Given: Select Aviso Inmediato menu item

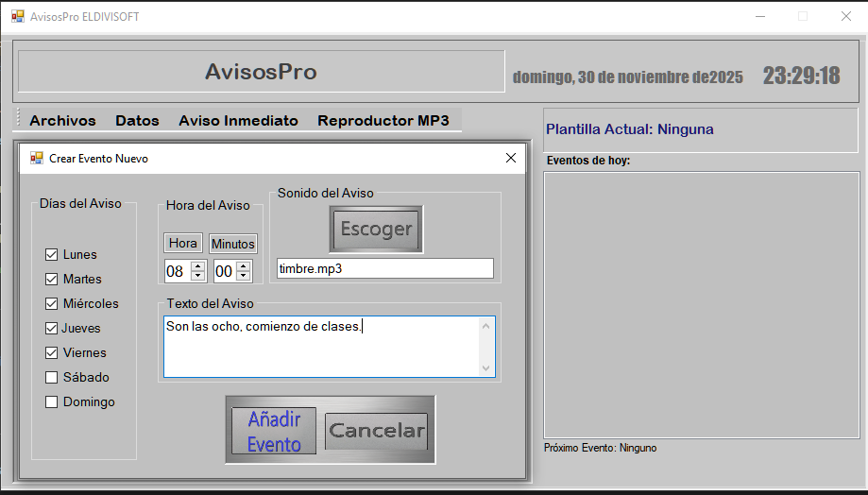Looking at the screenshot, I should (x=238, y=121).
